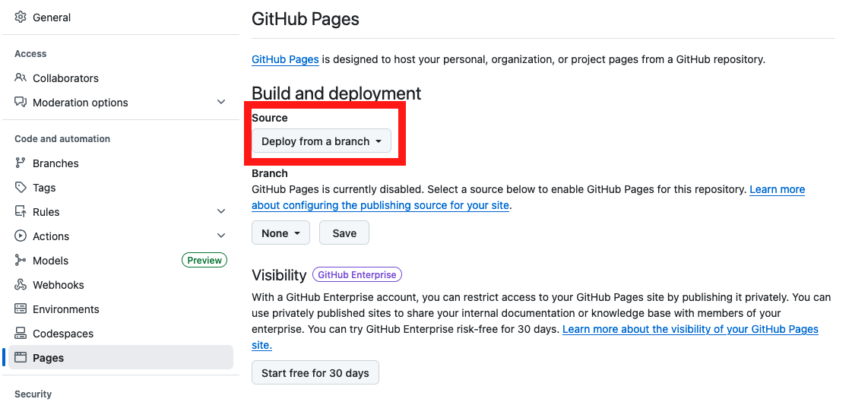Click the Models icon in sidebar
The height and width of the screenshot is (402, 868).
tap(21, 261)
